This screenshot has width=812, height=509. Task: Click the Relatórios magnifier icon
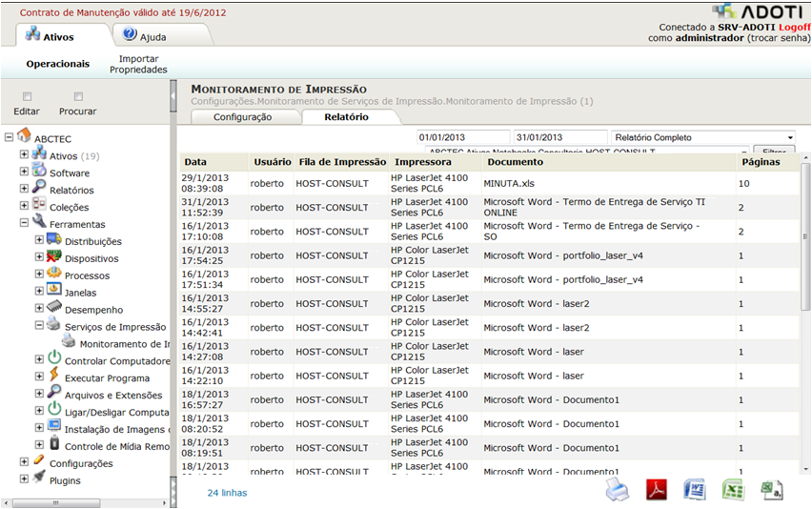point(39,188)
